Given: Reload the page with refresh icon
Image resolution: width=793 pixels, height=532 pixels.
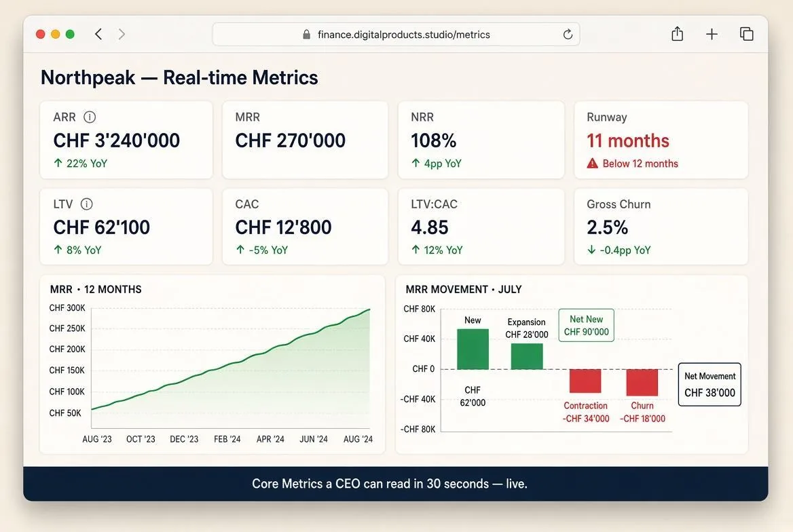Looking at the screenshot, I should tap(568, 34).
